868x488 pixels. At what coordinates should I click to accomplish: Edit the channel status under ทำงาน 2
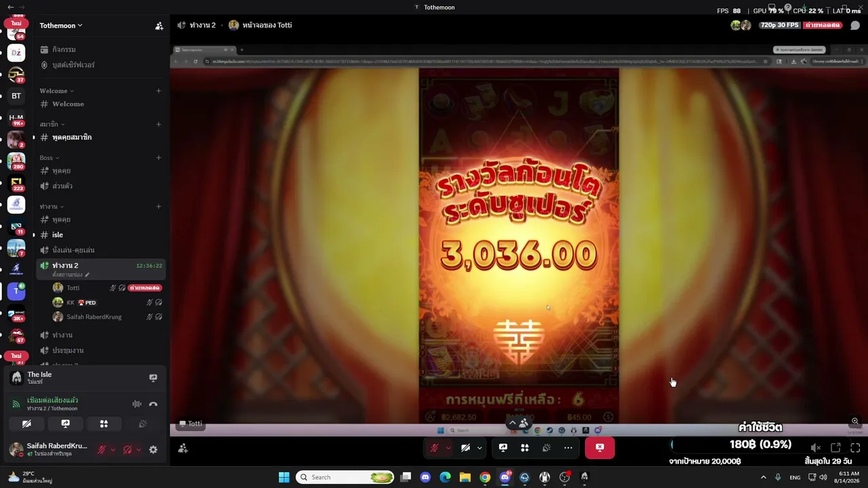point(71,274)
